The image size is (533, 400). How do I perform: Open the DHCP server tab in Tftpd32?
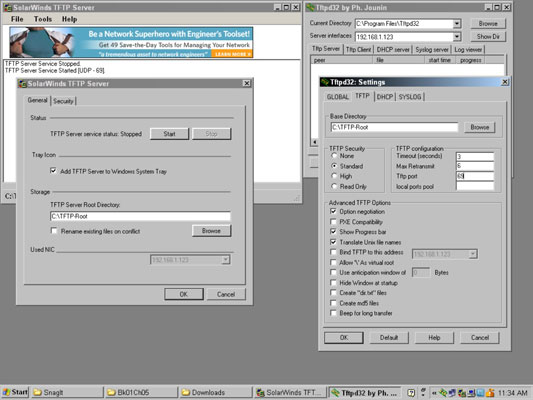click(393, 50)
